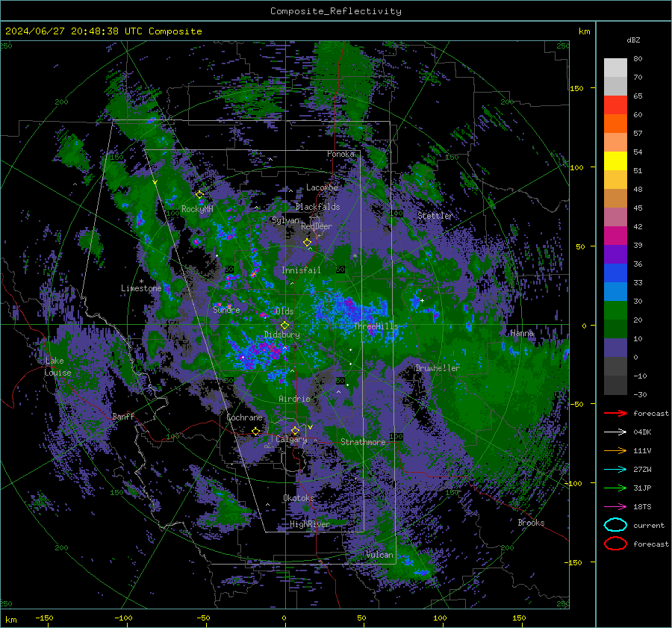Click the yellow marker near RockyMH

coord(199,195)
